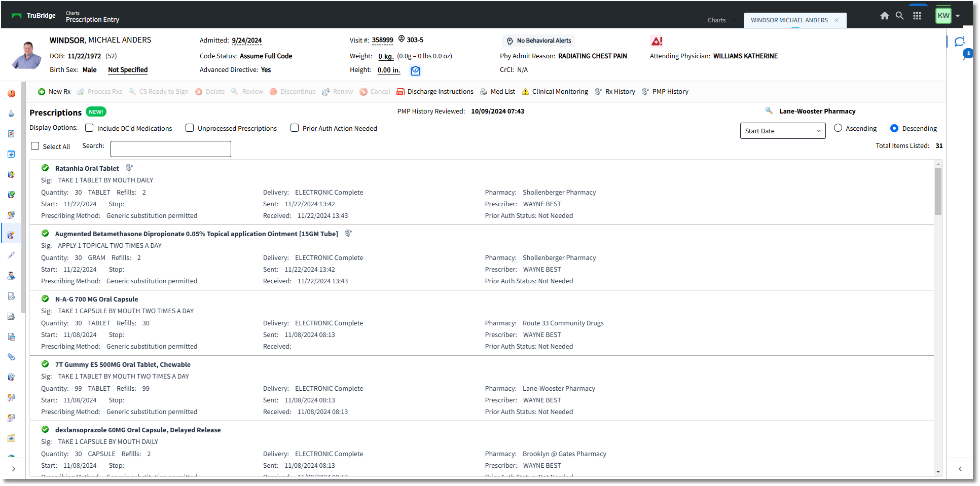The width and height of the screenshot is (980, 486).
Task: Click green check on dexlansoprazole row
Action: click(x=45, y=429)
